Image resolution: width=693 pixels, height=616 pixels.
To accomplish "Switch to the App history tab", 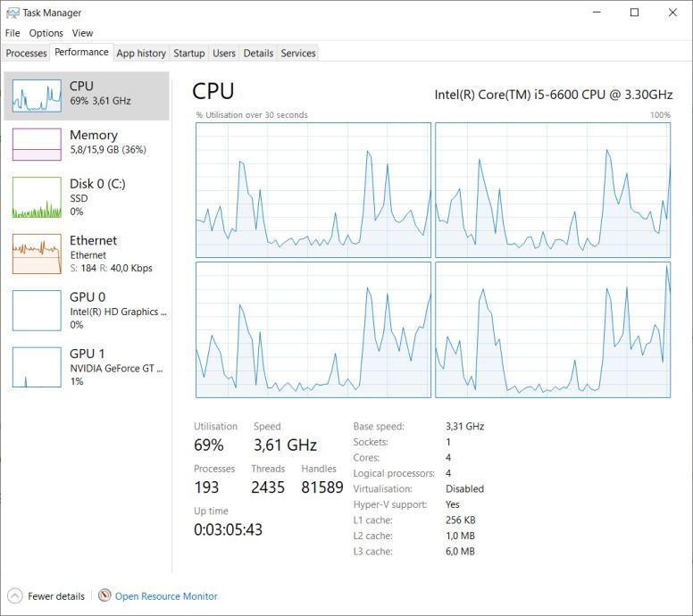I will [141, 54].
